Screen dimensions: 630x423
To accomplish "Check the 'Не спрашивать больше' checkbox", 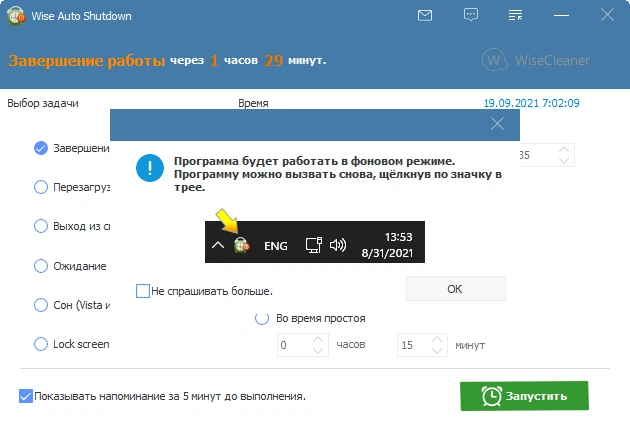I will 143,291.
